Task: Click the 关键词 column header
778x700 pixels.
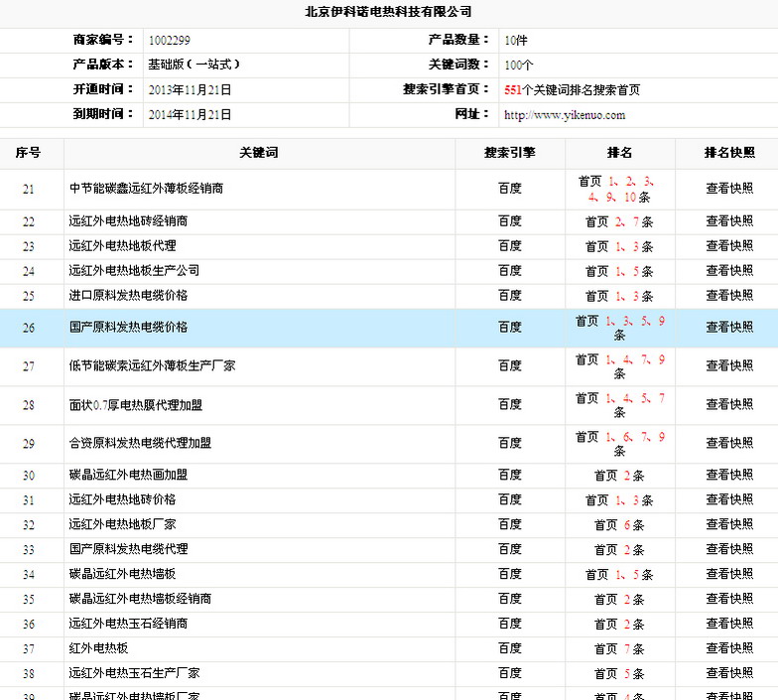Action: point(258,153)
